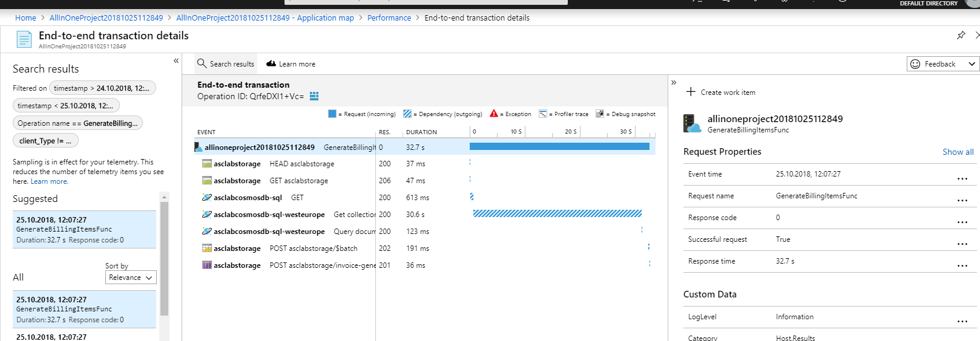
Task: Expand the Feedback dropdown arrow
Action: coord(972,64)
